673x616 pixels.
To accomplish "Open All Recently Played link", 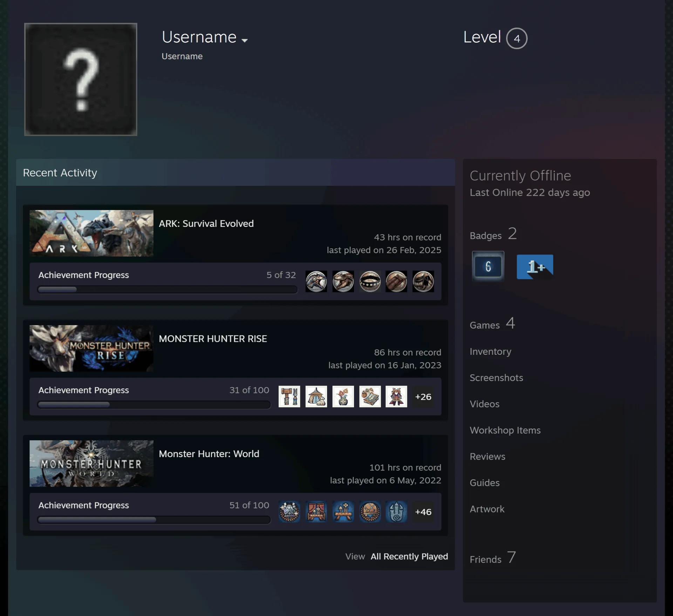I will [409, 556].
